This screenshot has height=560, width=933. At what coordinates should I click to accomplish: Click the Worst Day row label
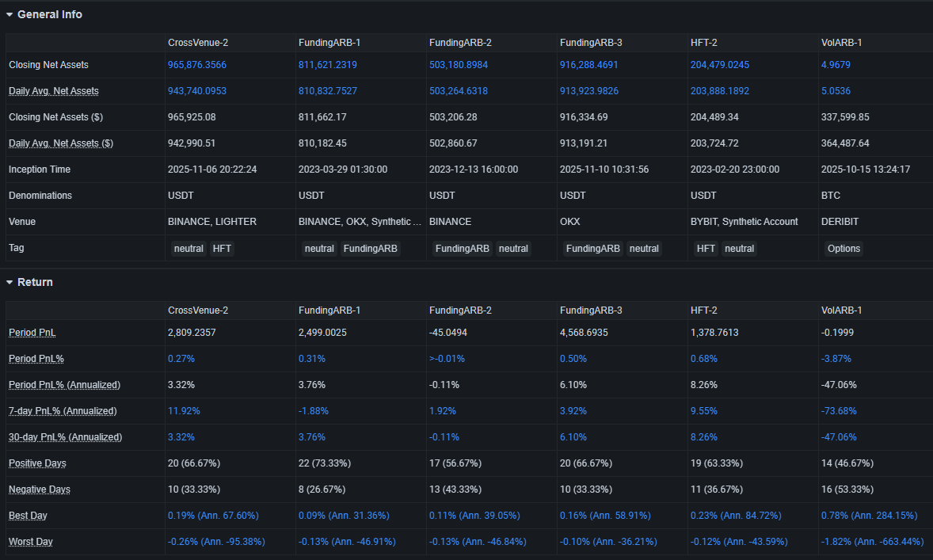(x=30, y=542)
